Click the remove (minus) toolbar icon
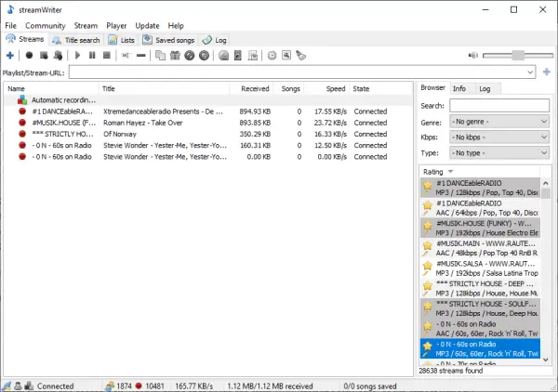Screen dimensions: 558x392 pyautogui.click(x=141, y=56)
